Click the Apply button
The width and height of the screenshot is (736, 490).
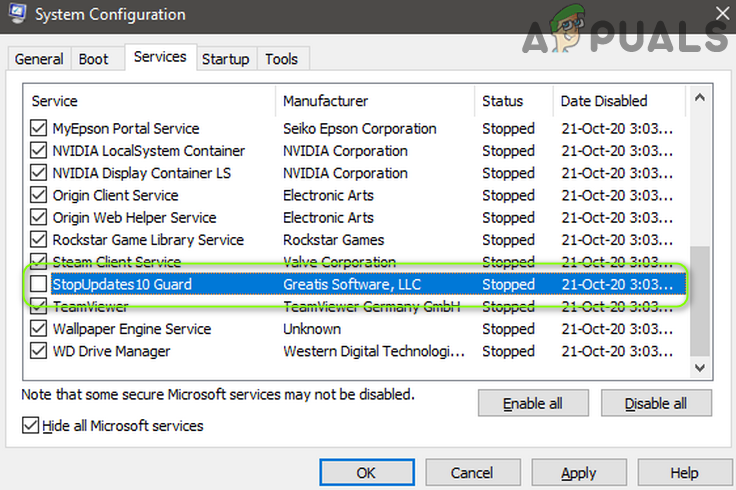click(578, 473)
